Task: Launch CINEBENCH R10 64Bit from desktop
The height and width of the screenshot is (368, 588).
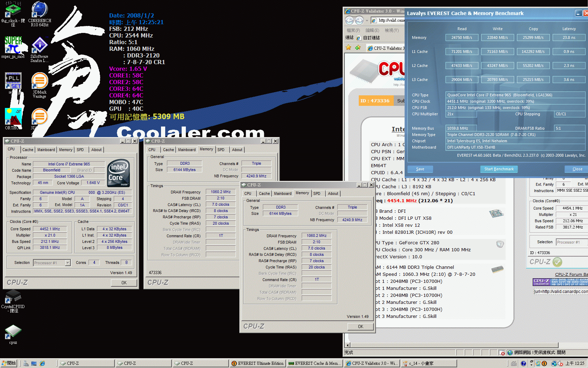Action: tap(40, 13)
